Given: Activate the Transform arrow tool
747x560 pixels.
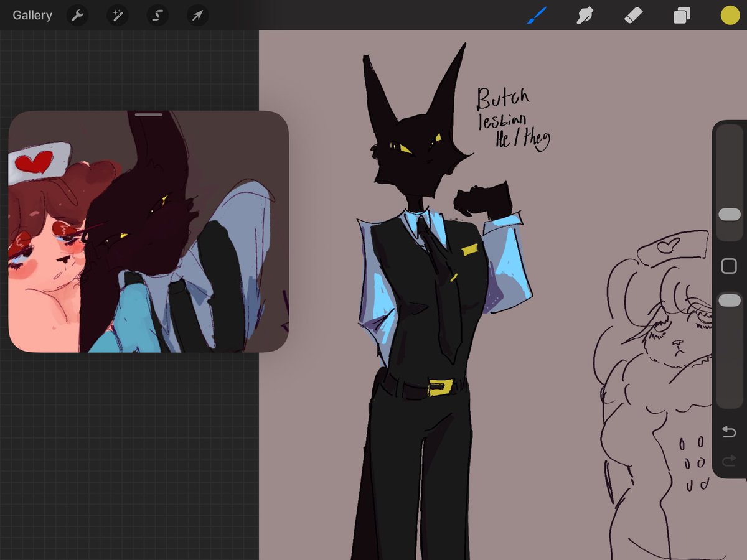Looking at the screenshot, I should [197, 16].
